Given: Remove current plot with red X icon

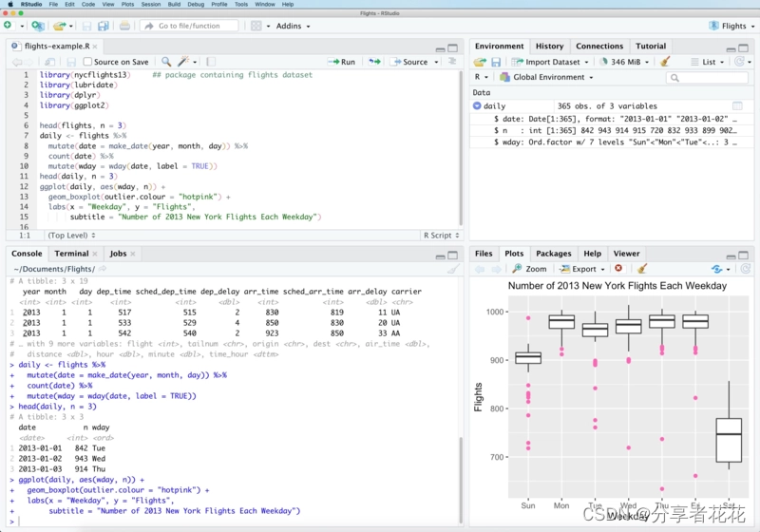Looking at the screenshot, I should [618, 268].
